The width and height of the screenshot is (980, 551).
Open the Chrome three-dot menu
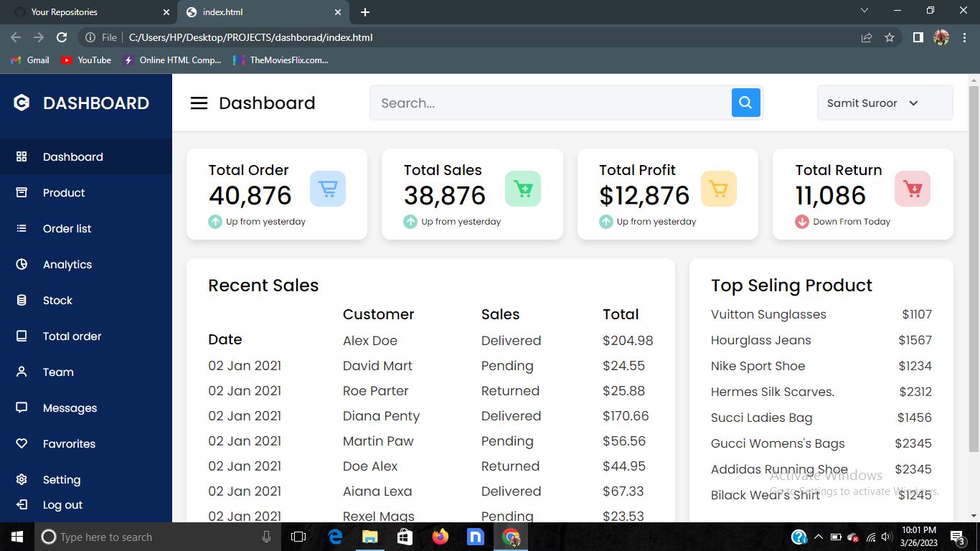tap(963, 37)
